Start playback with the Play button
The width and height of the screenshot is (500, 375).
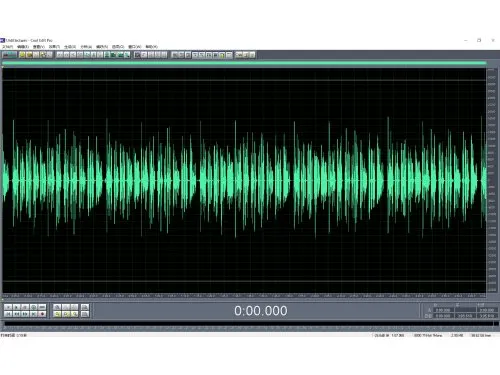pos(16,307)
